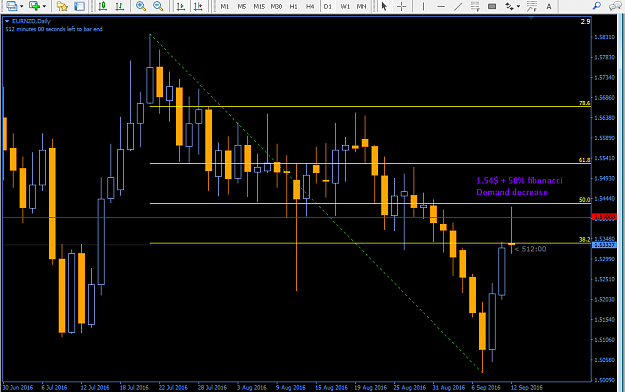
Task: Select the MN monthly timeframe
Action: tap(361, 6)
